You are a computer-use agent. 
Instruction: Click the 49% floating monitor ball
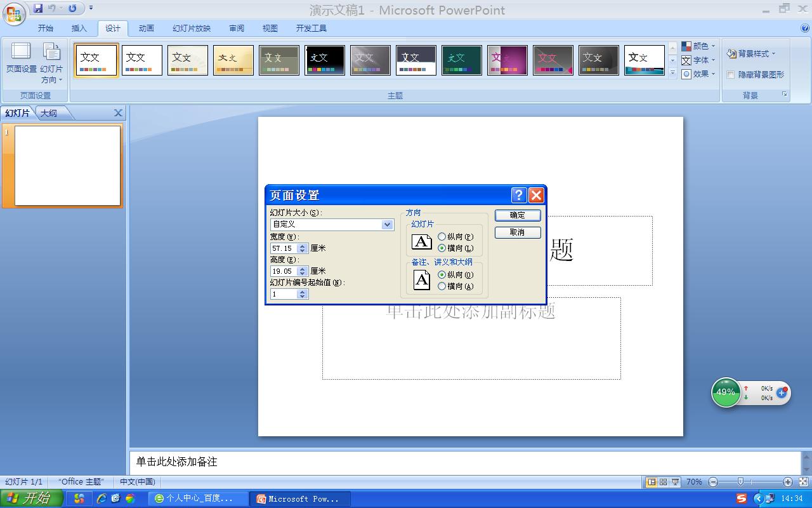(726, 392)
